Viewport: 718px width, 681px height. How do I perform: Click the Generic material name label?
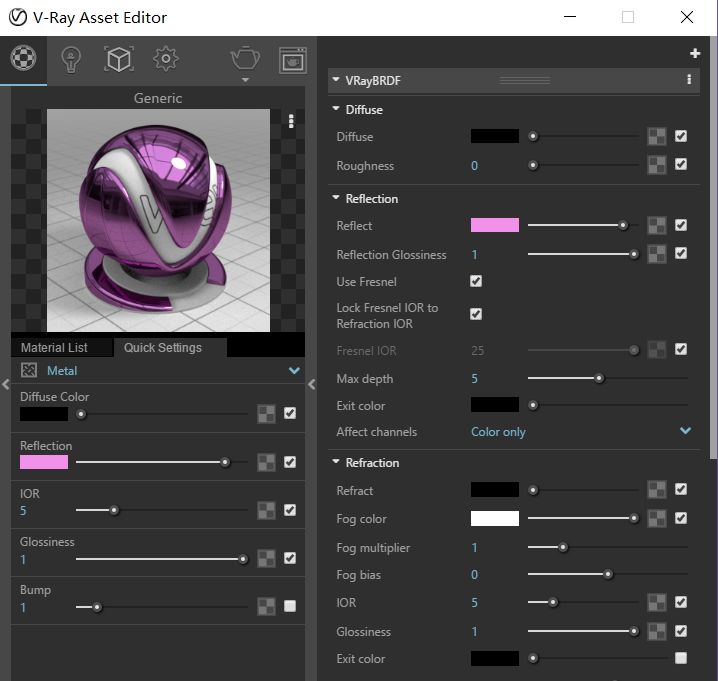tap(158, 98)
